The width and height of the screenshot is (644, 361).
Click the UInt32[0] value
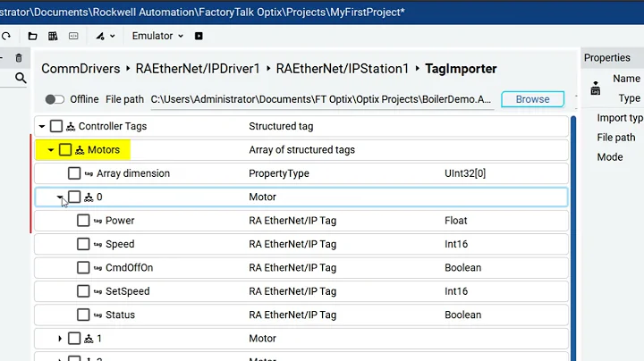[465, 173]
